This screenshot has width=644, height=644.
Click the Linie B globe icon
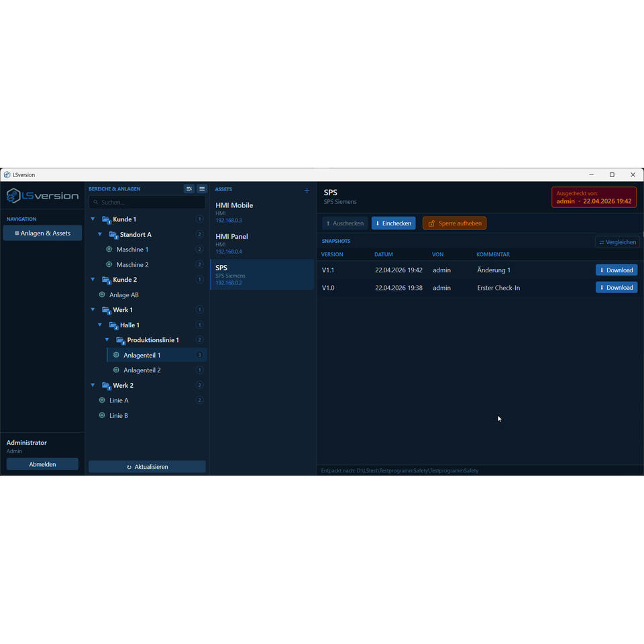point(102,415)
